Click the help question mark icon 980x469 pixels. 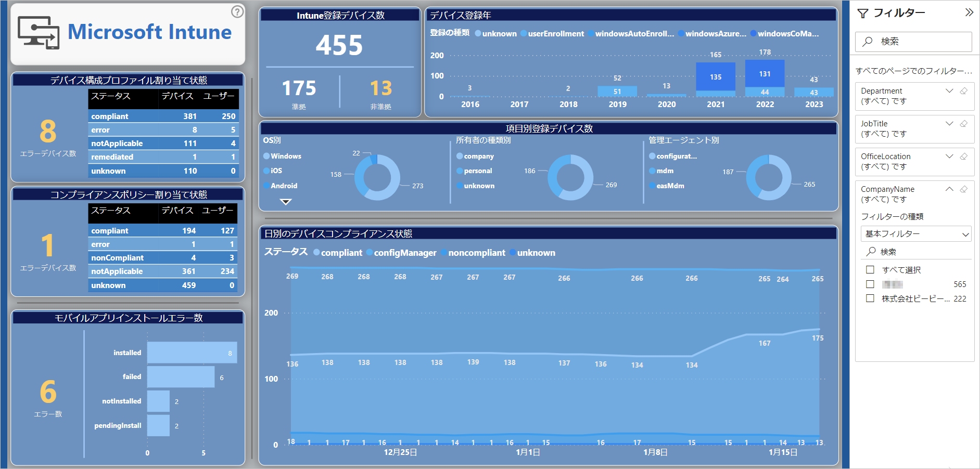tap(237, 11)
